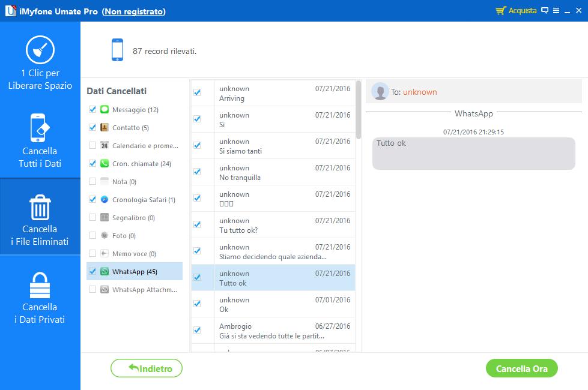The width and height of the screenshot is (588, 390).
Task: Select the 'Tu tutto ok?' message row
Action: point(273,225)
